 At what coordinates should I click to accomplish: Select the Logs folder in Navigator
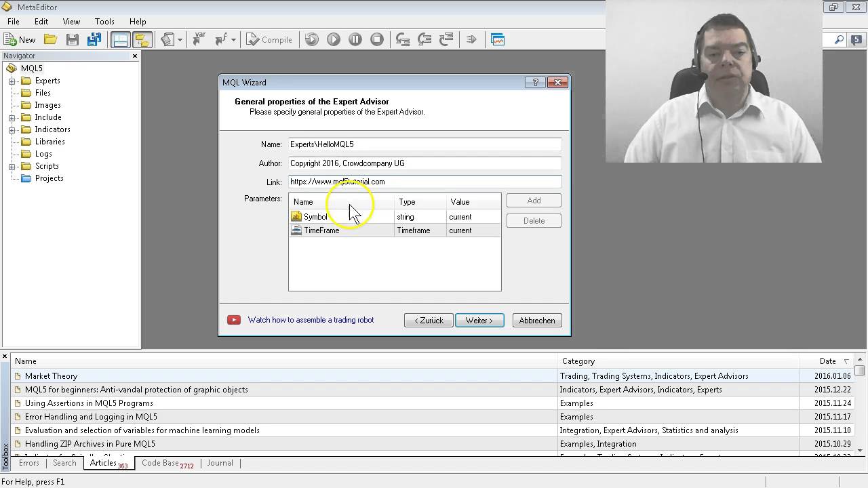point(43,154)
